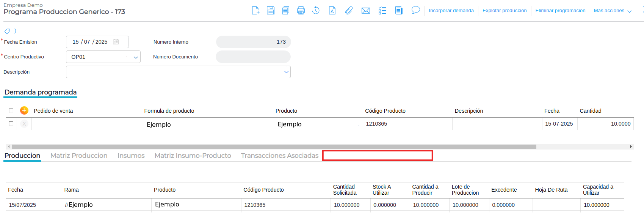Screen dimensions: 644x222
Task: Open the Descripción dropdown arrow
Action: coord(286,72)
